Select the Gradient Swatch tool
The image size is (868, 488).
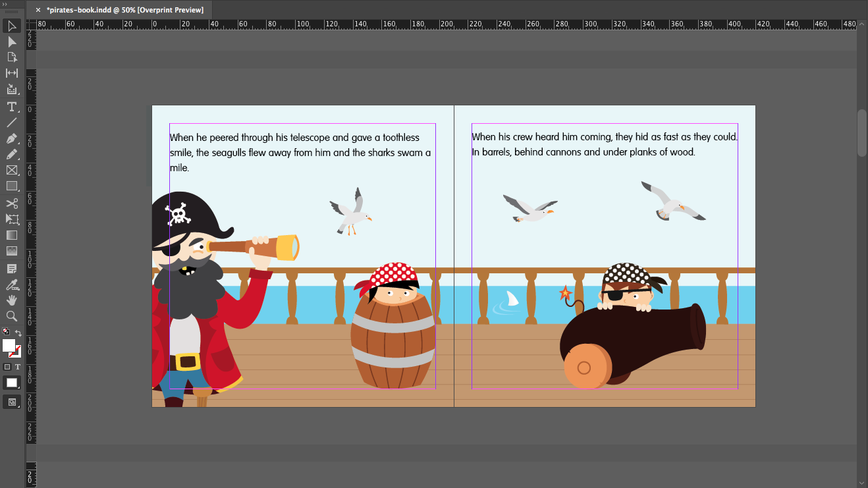click(x=11, y=235)
